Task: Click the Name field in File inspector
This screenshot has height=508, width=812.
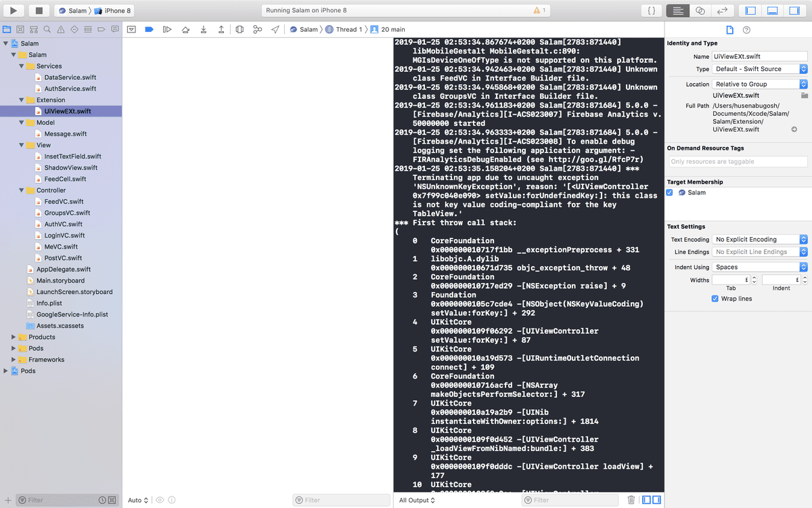Action: pos(760,56)
